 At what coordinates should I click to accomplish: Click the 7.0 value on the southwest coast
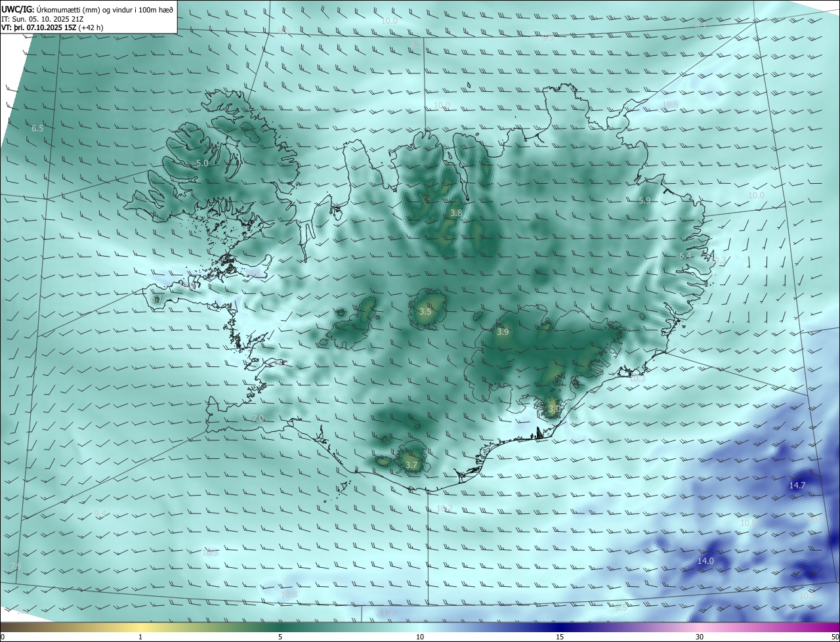258,418
